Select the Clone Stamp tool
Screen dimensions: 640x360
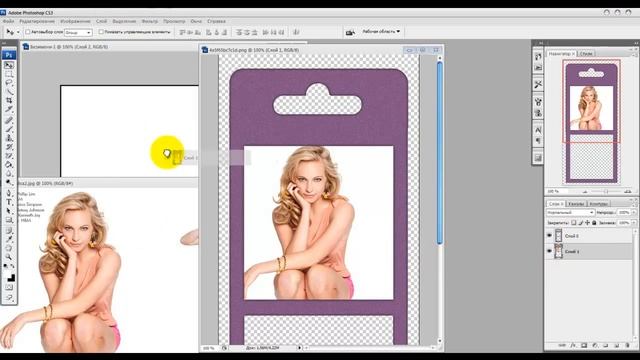tap(9, 138)
